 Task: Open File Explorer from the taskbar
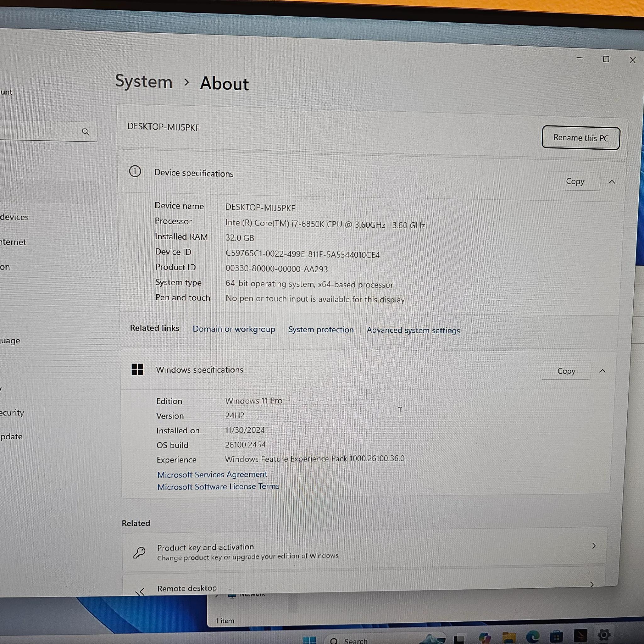pos(509,637)
